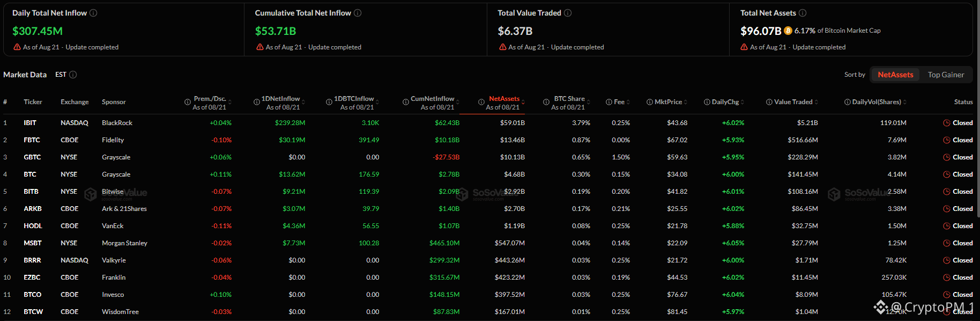Click info icon beside Cumulative Total Net Inflow
980x321 pixels.
pyautogui.click(x=358, y=13)
